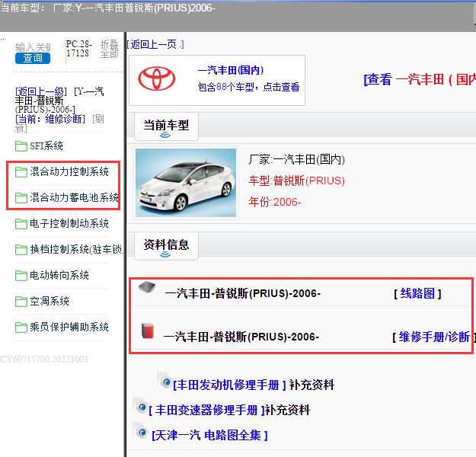The width and height of the screenshot is (476, 457).
Task: Click 查看 一汽丰田 (国内 link at right
Action: pos(420,79)
